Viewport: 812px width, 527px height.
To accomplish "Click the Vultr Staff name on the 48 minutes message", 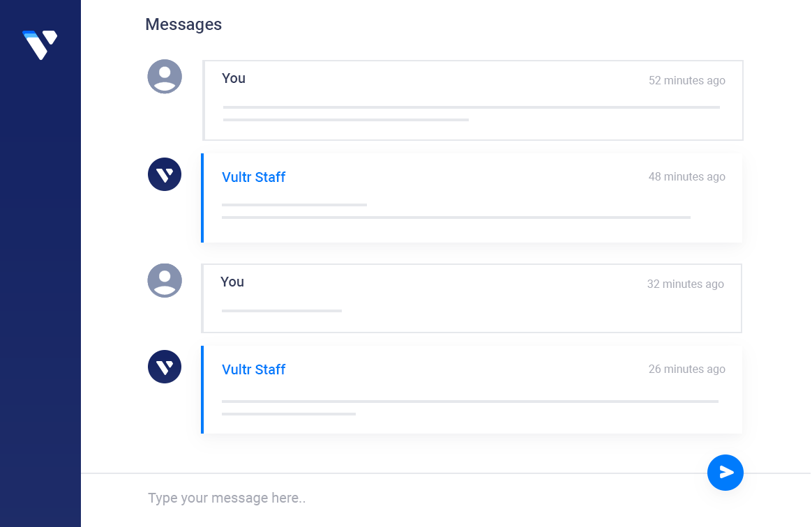I will coord(253,177).
